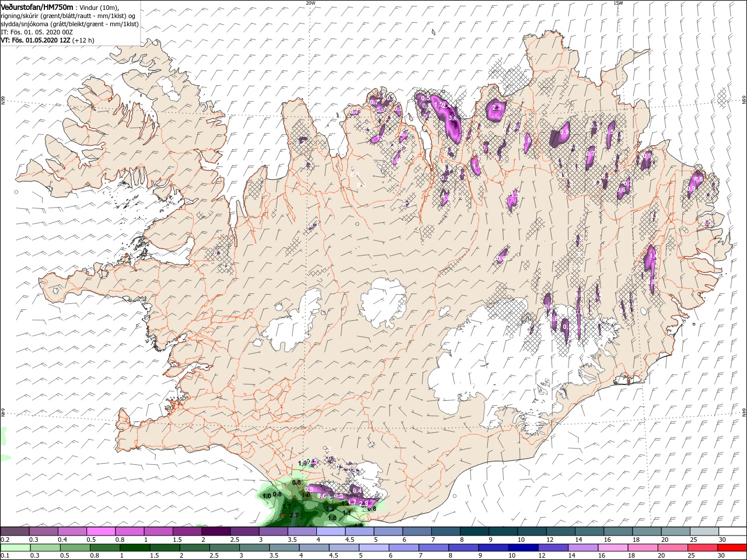Image resolution: width=747 pixels, height=560 pixels.
Task: Click the Veðurstofan/HM750m title text
Action: tap(37, 7)
